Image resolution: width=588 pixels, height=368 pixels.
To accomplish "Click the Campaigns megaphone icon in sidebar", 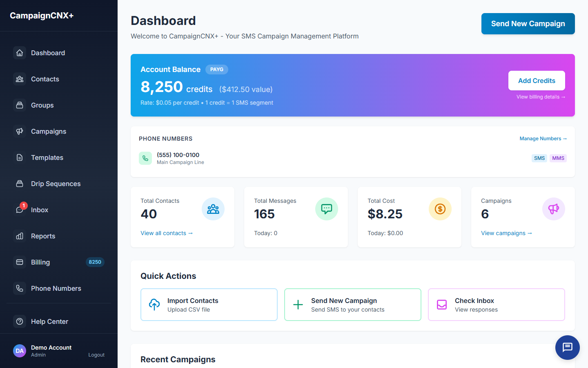I will 20,131.
